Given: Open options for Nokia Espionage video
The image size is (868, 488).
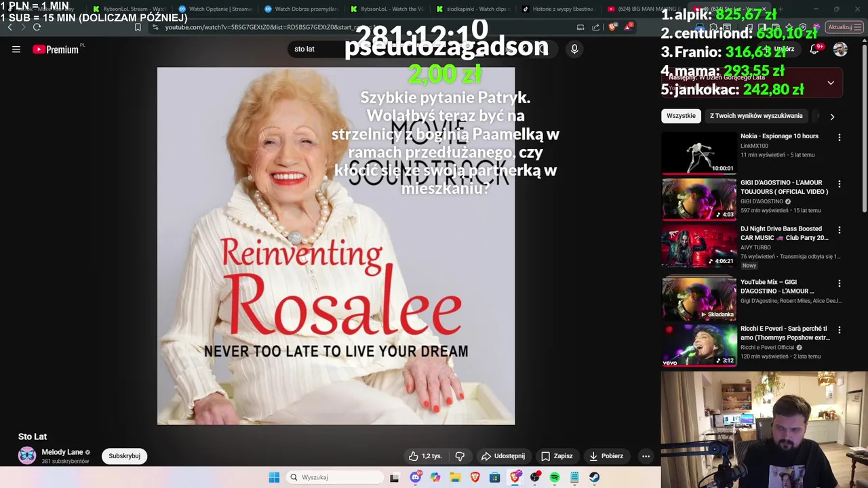Looking at the screenshot, I should pyautogui.click(x=839, y=137).
